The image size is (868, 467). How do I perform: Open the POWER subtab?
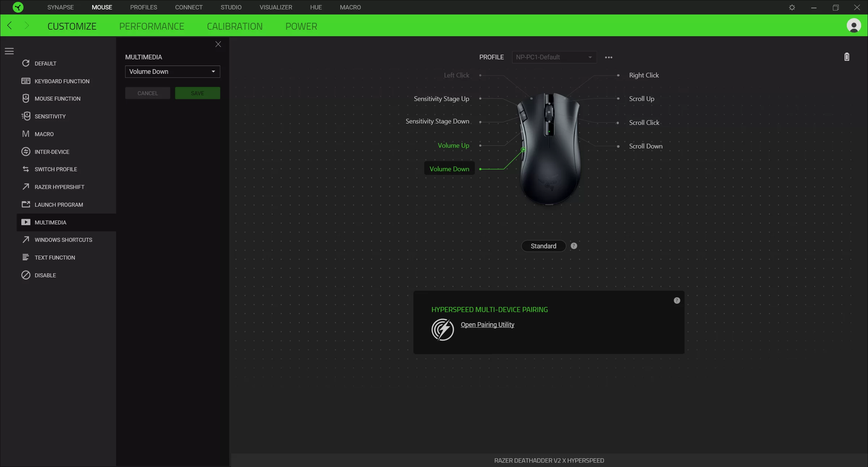pyautogui.click(x=301, y=26)
